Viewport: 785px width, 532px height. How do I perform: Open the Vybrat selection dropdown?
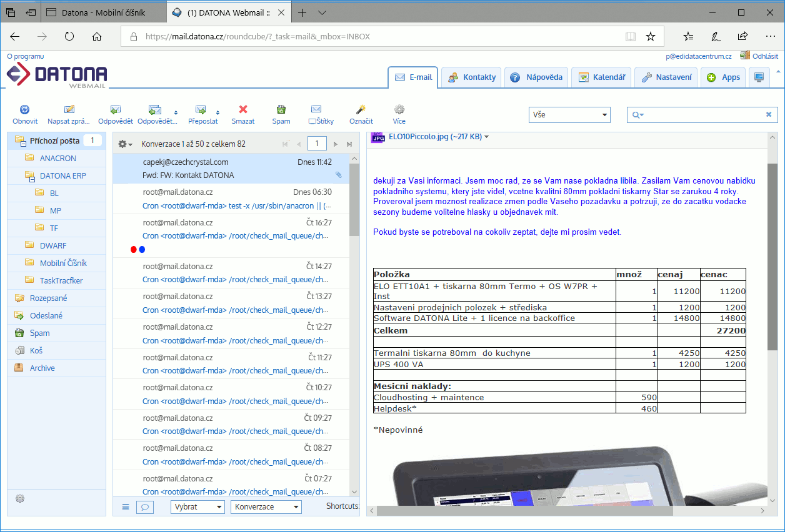tap(197, 507)
